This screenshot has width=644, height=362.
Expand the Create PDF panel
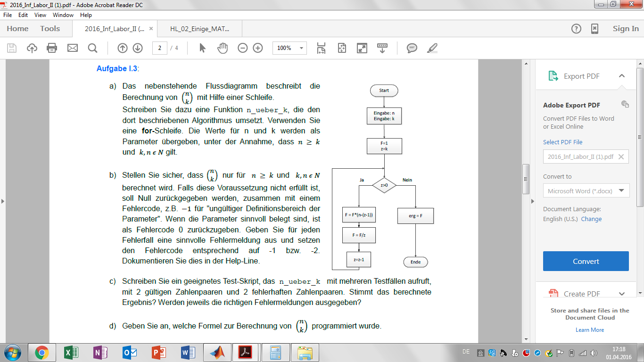click(x=621, y=294)
